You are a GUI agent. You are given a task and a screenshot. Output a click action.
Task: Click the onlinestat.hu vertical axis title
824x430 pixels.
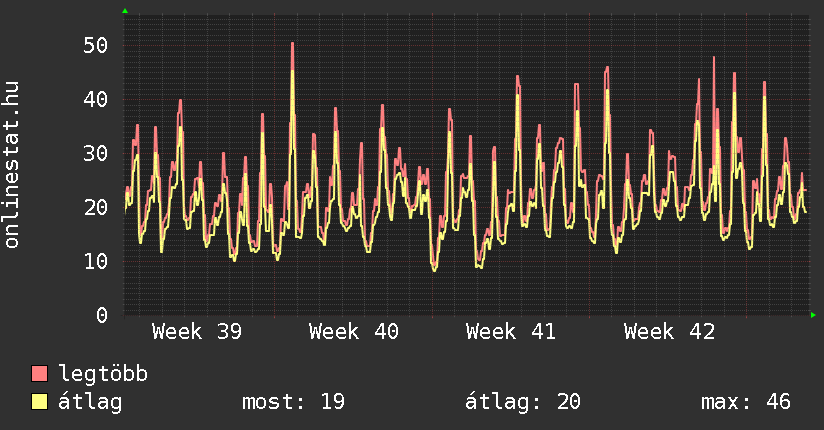[x=13, y=166]
